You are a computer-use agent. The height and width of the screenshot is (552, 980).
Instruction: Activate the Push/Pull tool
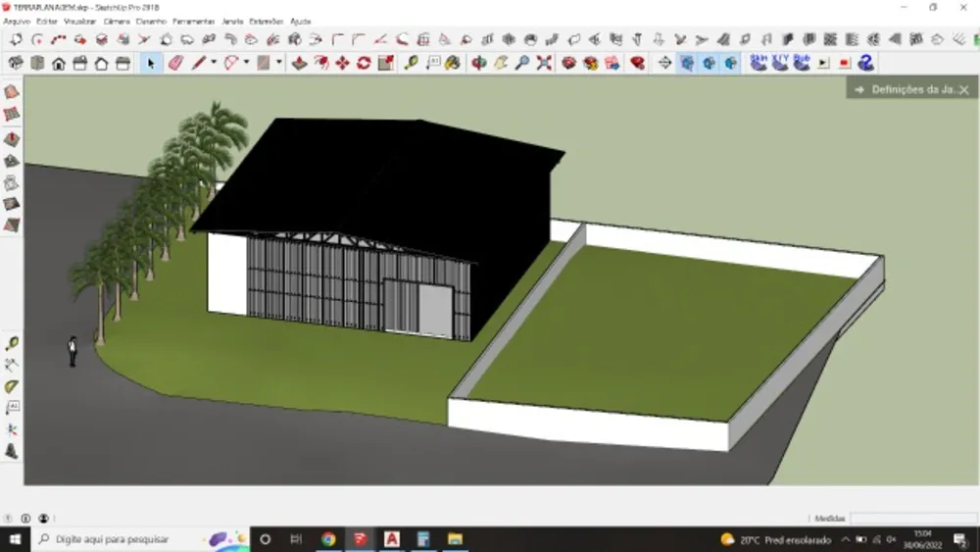299,63
